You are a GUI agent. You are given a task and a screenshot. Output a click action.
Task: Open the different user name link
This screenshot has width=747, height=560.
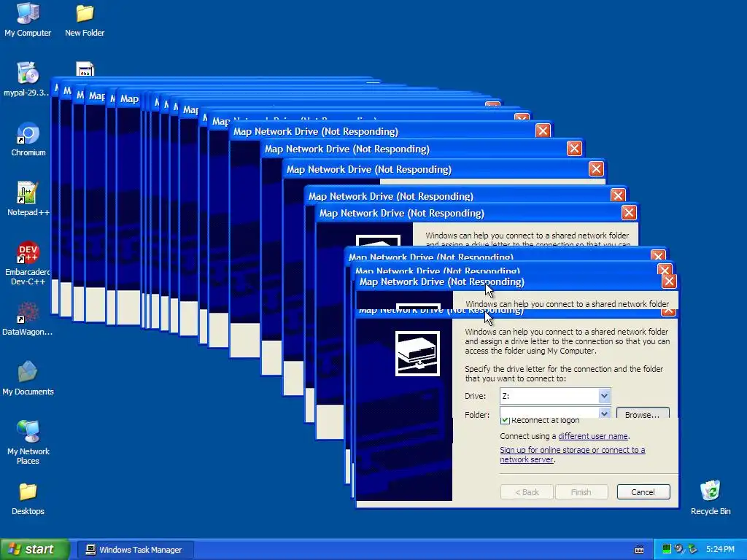pos(592,436)
